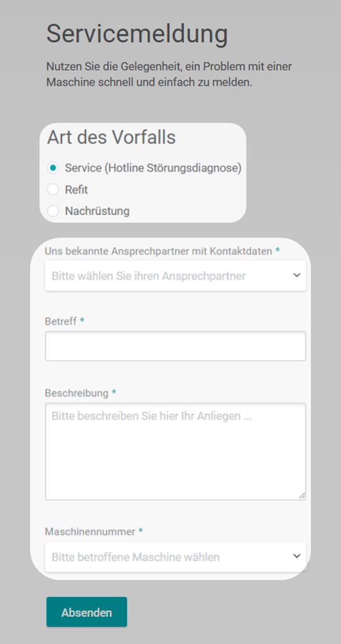Open the Maschinennummer machine dropdown
This screenshot has height=644, width=341.
pyautogui.click(x=176, y=557)
